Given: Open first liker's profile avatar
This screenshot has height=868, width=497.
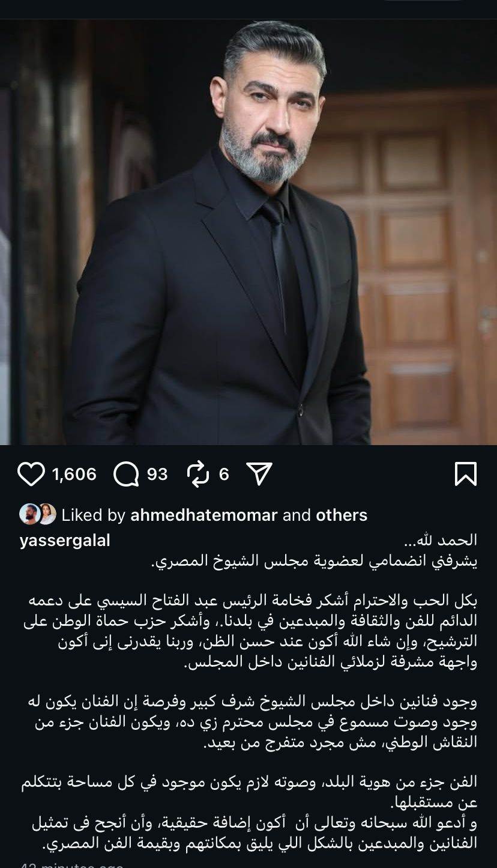Looking at the screenshot, I should (28, 514).
